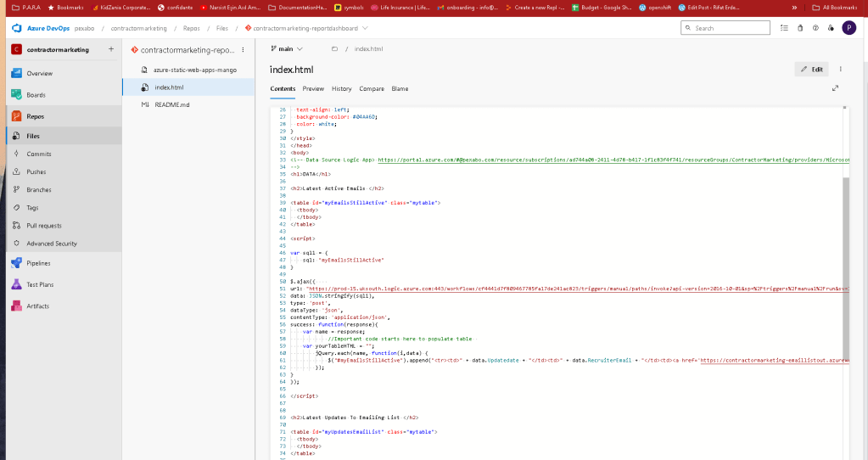This screenshot has width=868, height=460.
Task: Click the contractormarketing-repo... repository title
Action: [188, 50]
